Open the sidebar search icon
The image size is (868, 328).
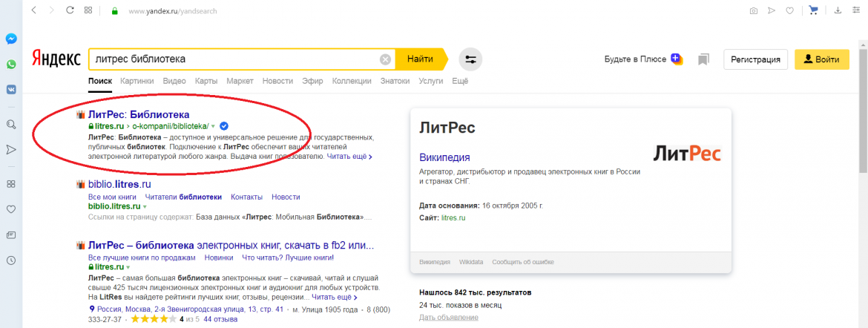[11, 124]
